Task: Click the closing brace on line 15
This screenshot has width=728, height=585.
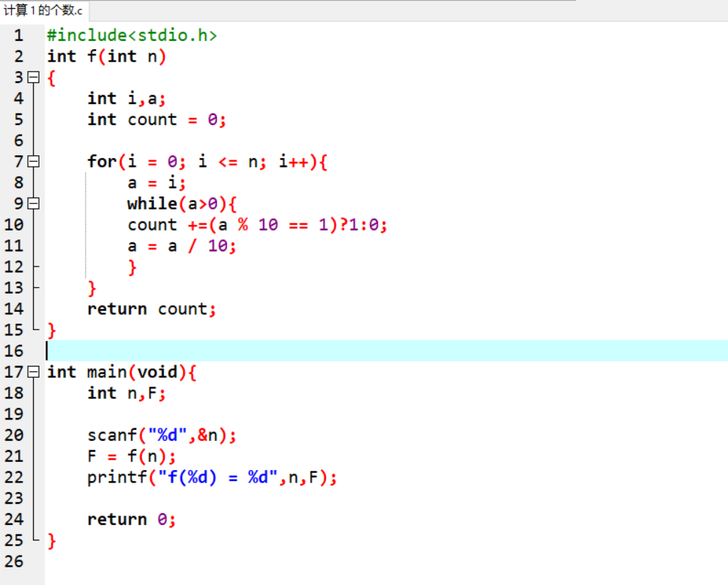Action: (51, 330)
